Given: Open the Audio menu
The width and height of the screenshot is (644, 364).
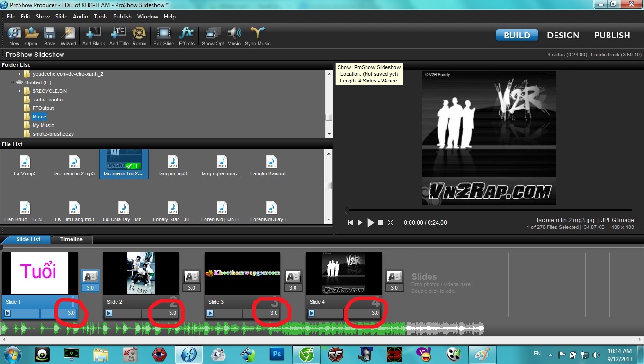Looking at the screenshot, I should point(80,17).
